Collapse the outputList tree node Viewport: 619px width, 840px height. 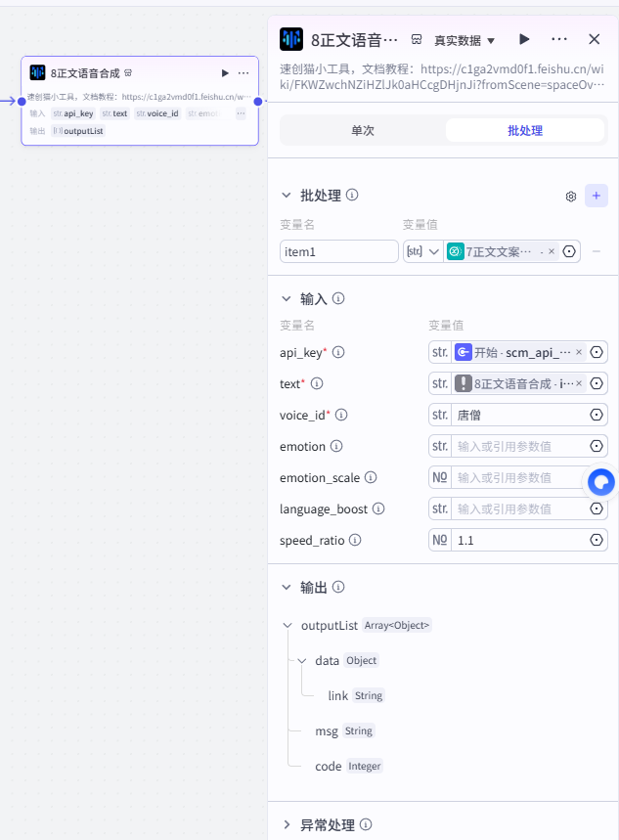[287, 625]
